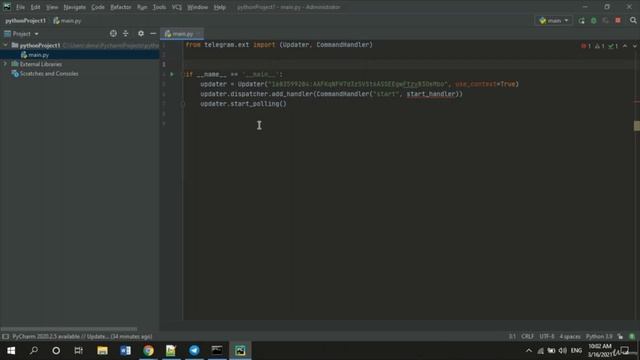
Task: Open Task View from the taskbar
Action: [x=78, y=351]
